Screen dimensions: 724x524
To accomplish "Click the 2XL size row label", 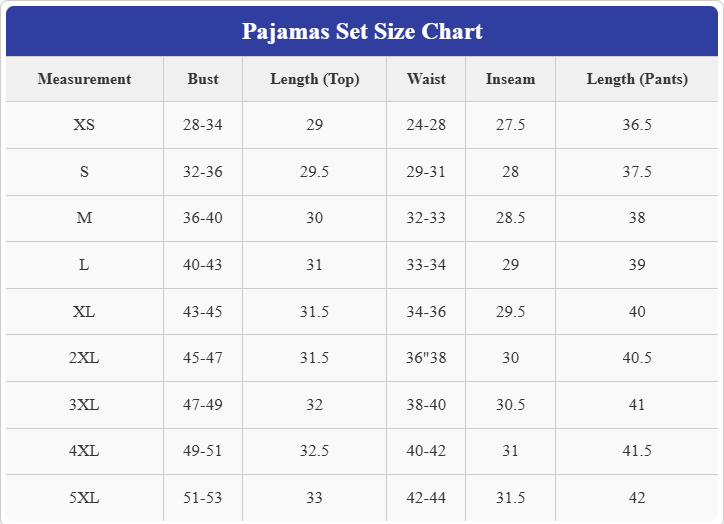I will pos(84,358).
